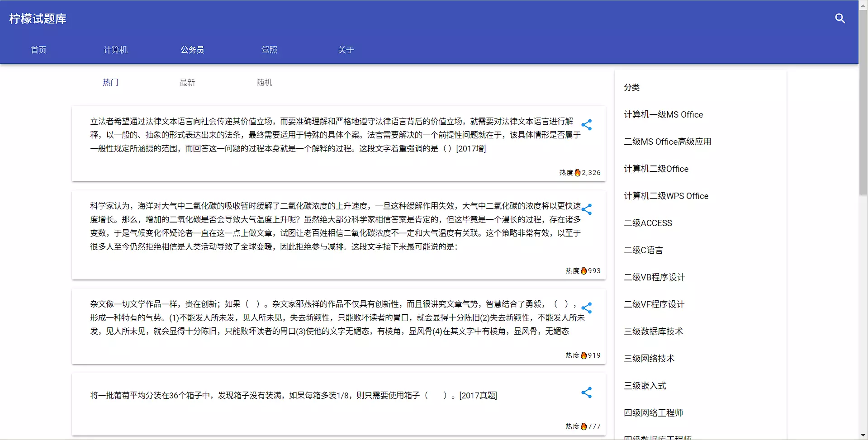Image resolution: width=868 pixels, height=440 pixels.
Task: Click the flame icon next to 919
Action: click(583, 355)
